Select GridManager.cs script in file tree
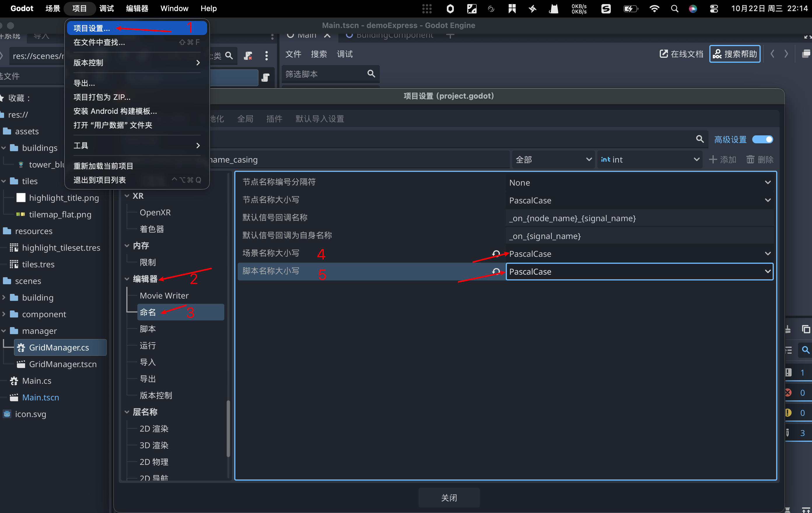The image size is (812, 513). pos(59,347)
